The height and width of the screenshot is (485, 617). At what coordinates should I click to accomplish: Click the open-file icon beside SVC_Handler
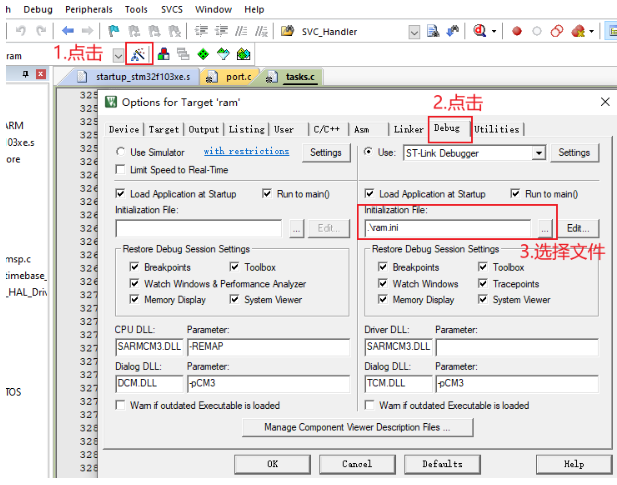point(288,31)
